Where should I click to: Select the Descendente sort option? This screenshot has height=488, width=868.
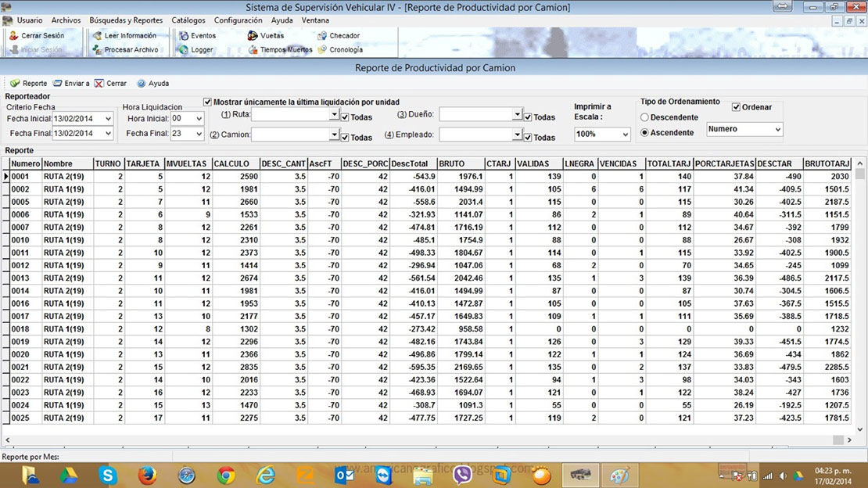645,117
